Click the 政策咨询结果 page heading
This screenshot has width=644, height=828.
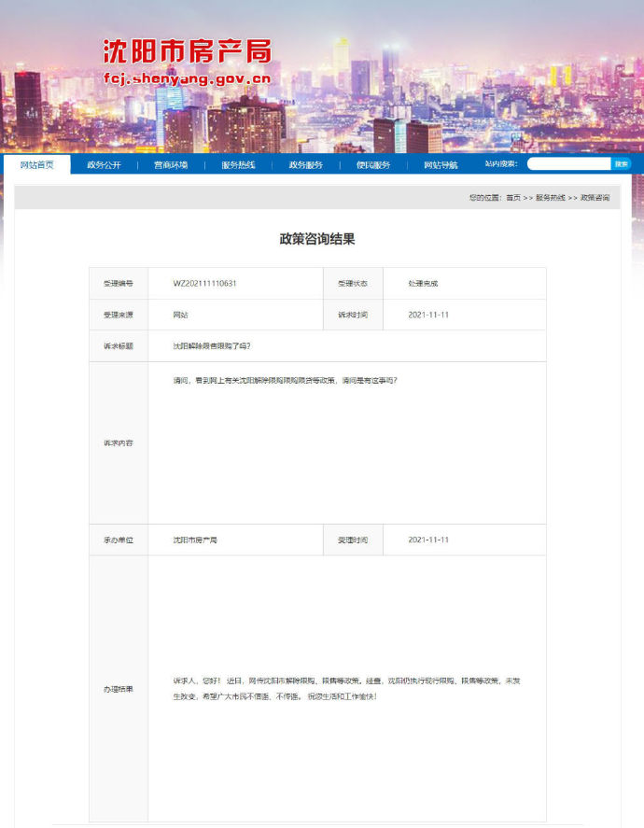pyautogui.click(x=317, y=239)
